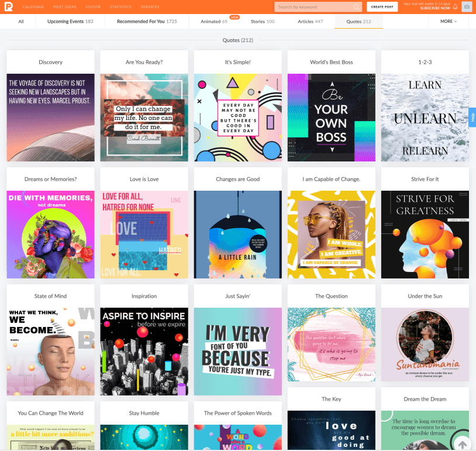Click the Search by keyword field

[318, 7]
